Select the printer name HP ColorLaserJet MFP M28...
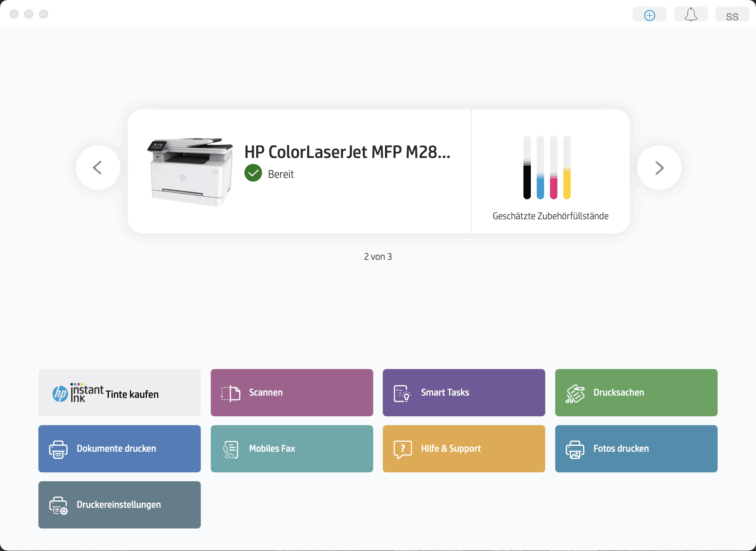The image size is (756, 551). [347, 152]
